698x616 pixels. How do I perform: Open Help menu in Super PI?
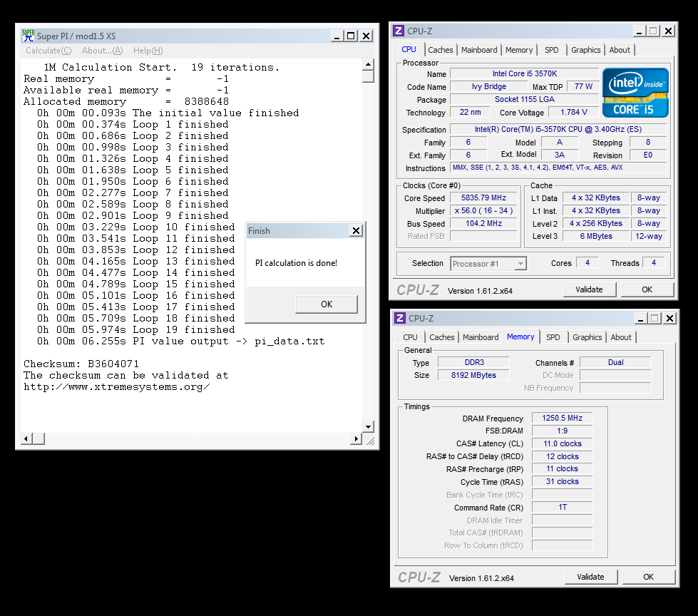(148, 51)
